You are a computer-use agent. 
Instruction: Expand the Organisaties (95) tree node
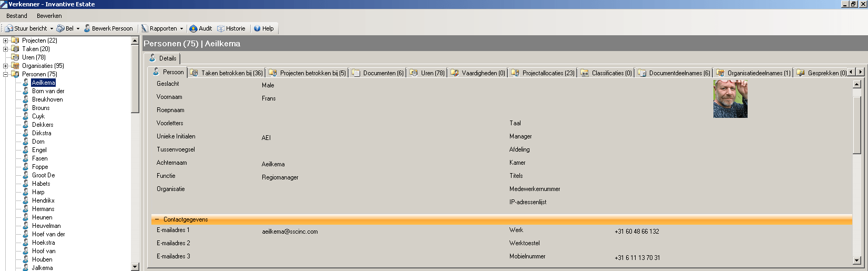pyautogui.click(x=6, y=66)
